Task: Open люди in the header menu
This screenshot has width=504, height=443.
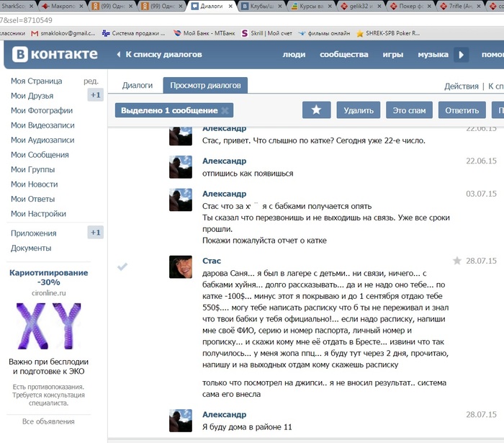Action: 294,54
